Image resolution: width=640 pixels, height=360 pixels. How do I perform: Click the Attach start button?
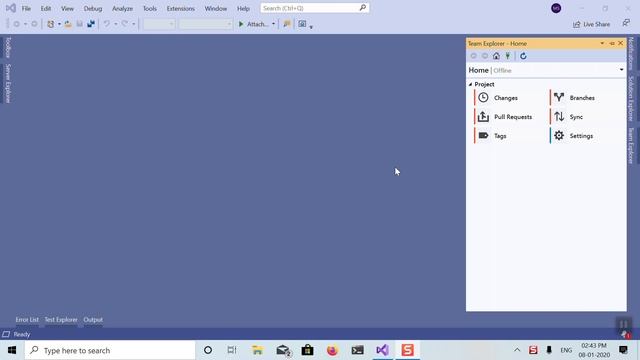[253, 24]
